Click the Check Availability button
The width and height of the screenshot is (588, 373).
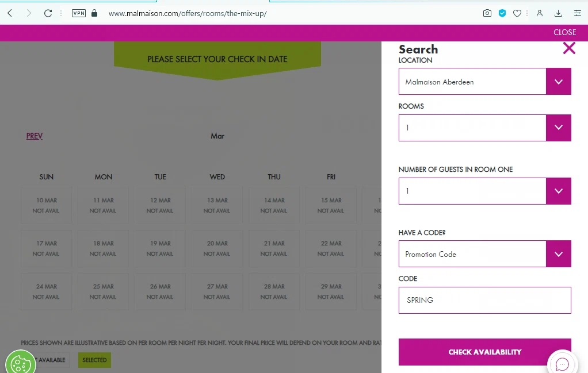point(484,352)
